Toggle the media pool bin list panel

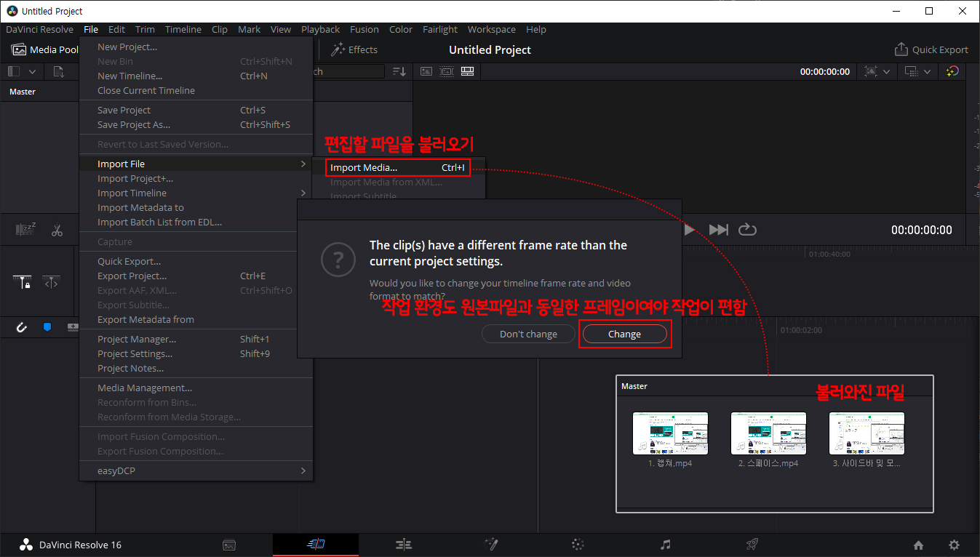click(14, 71)
